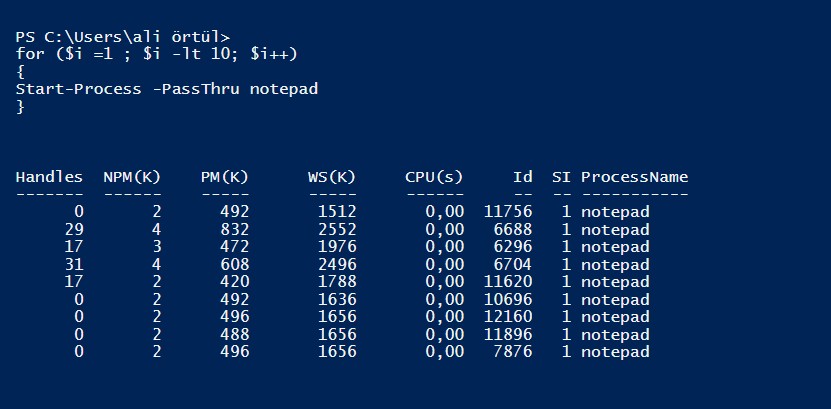
Task: Select the process Id 6296 entry
Action: [513, 247]
